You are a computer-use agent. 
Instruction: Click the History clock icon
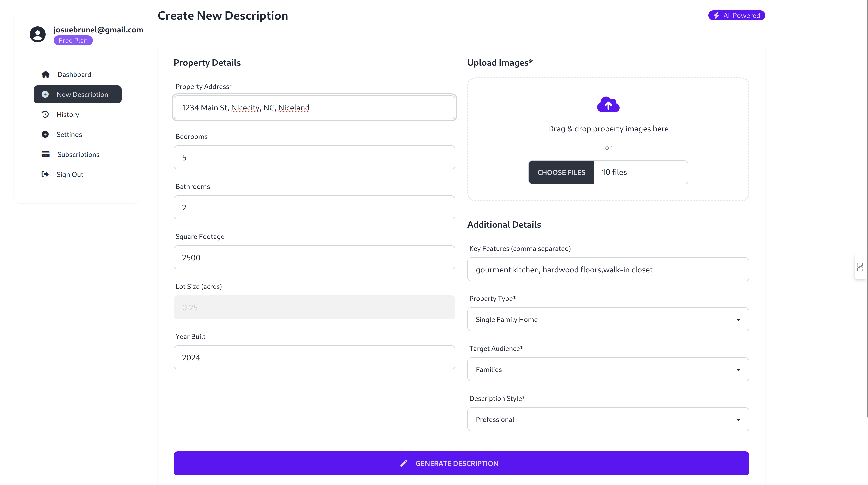click(x=45, y=114)
